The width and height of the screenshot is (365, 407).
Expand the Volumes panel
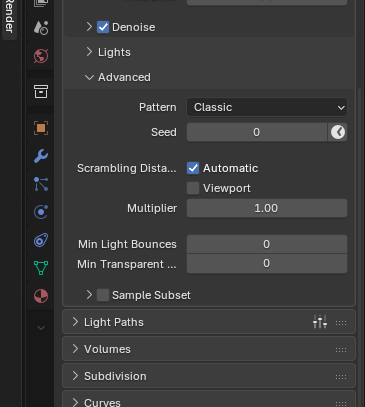pyautogui.click(x=75, y=349)
